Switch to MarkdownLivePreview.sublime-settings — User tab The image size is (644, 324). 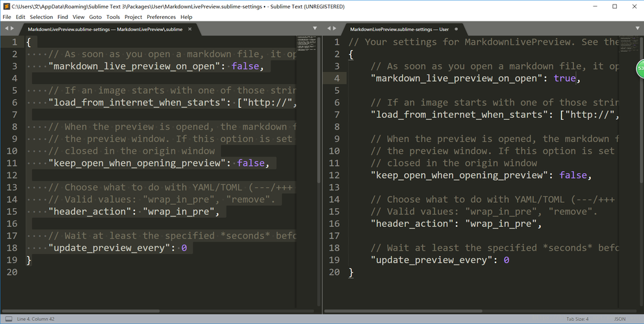tap(399, 29)
